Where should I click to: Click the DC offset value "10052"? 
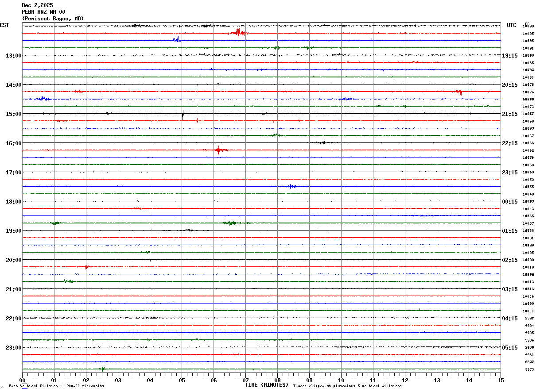[528, 180]
